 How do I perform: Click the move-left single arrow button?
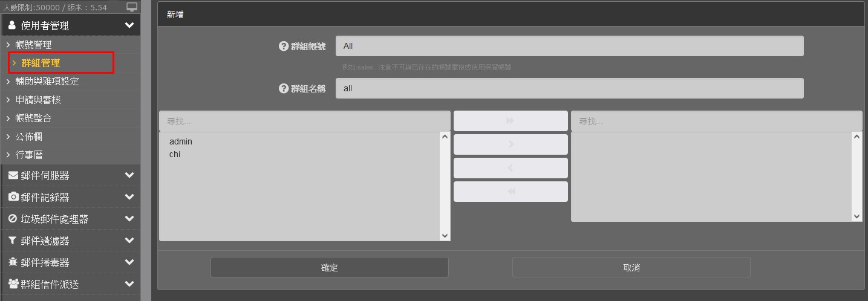pos(511,168)
